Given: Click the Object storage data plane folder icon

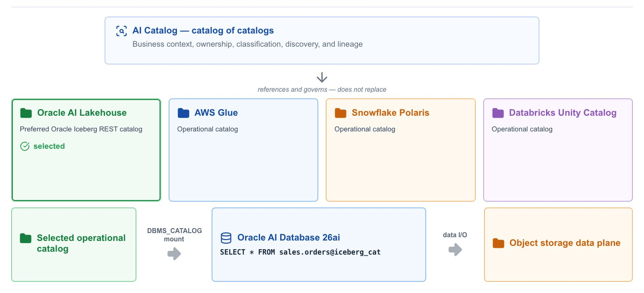Looking at the screenshot, I should point(499,243).
